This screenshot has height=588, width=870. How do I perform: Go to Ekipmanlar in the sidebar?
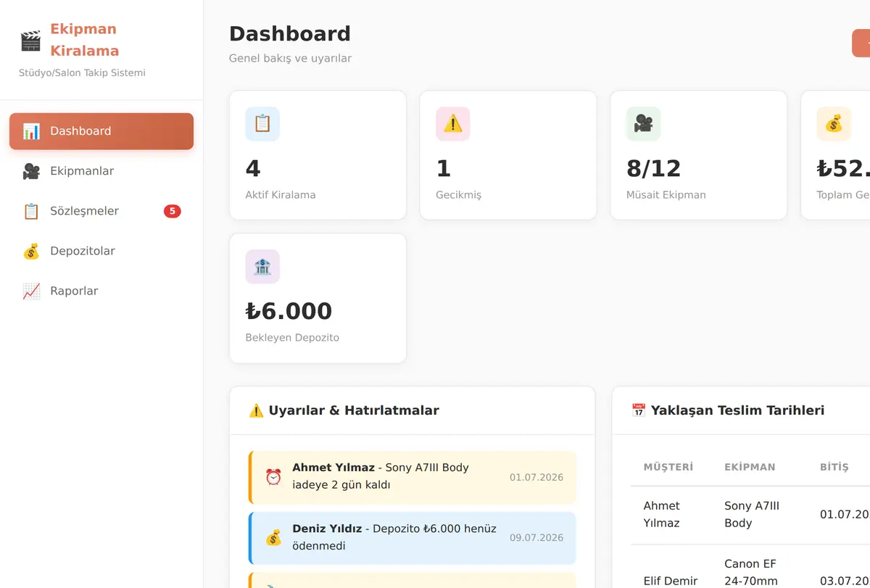click(101, 171)
